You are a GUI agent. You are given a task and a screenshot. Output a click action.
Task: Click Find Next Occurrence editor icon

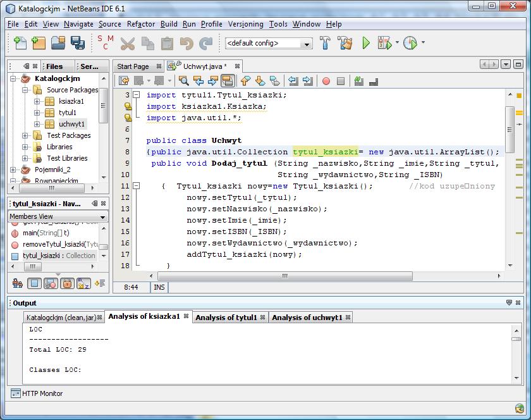[x=212, y=81]
